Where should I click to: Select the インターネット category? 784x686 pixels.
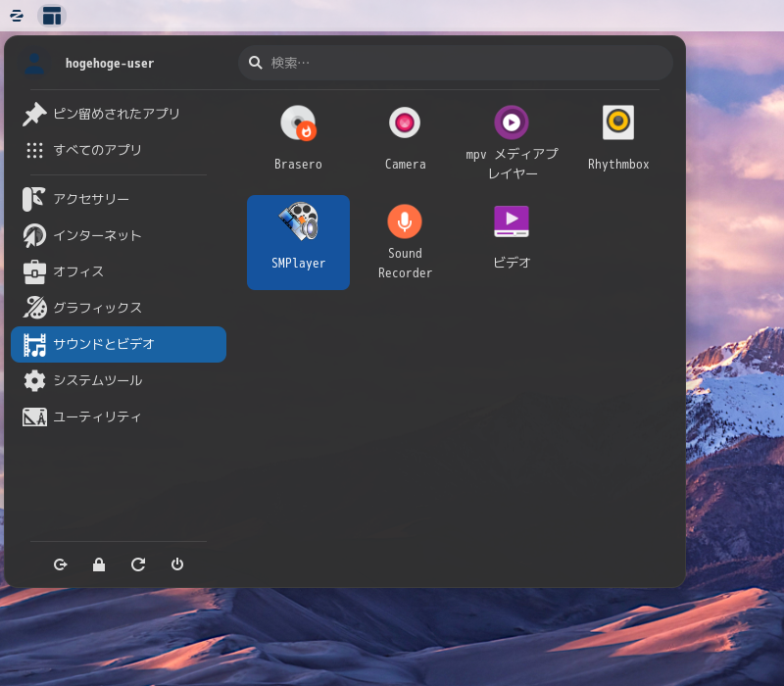click(119, 235)
